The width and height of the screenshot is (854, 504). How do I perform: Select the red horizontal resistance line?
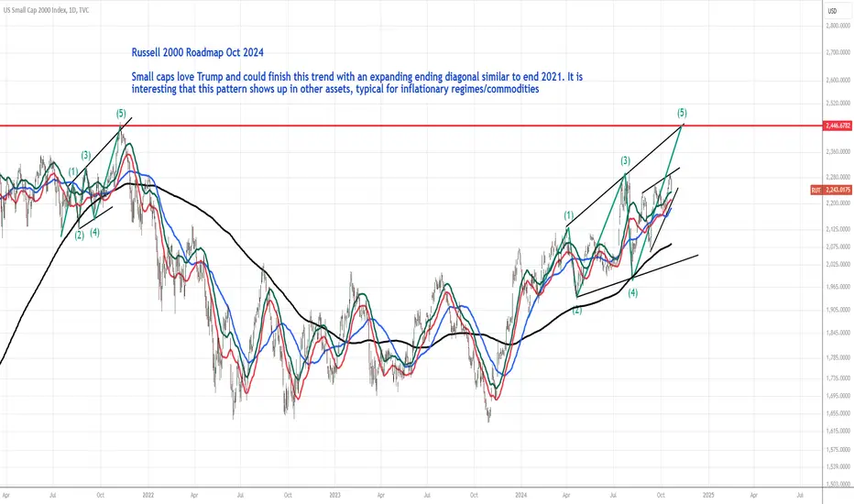coord(411,126)
